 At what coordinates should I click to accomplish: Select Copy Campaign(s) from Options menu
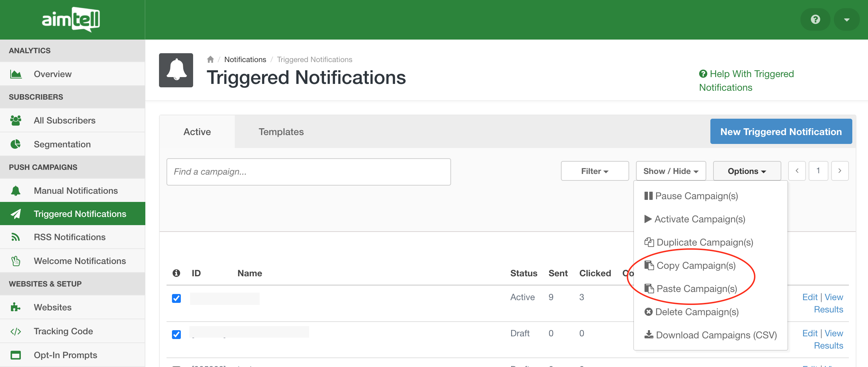click(x=696, y=265)
